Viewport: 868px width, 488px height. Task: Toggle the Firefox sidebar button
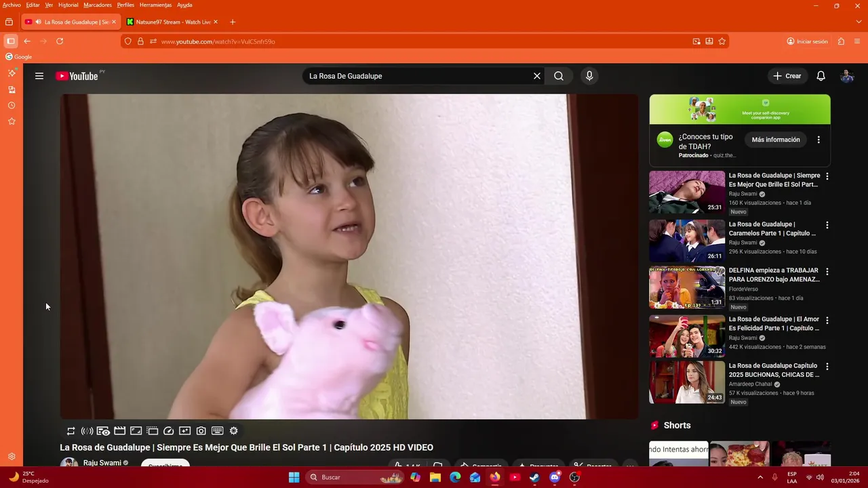pos(11,41)
